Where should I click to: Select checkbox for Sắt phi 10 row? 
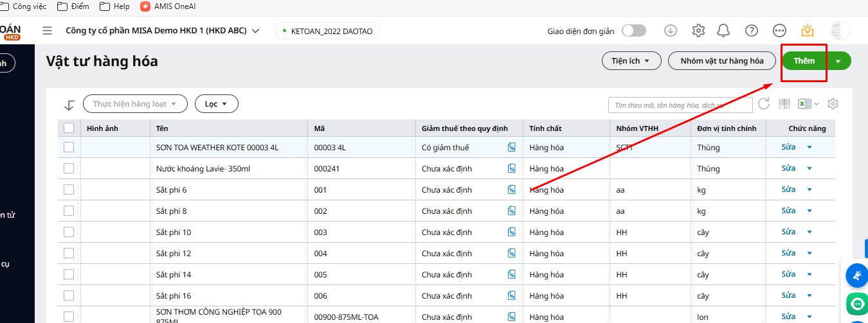pos(69,232)
